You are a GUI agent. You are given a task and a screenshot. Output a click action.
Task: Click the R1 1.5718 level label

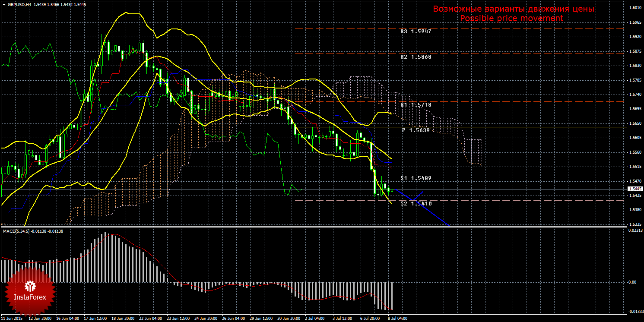click(416, 105)
